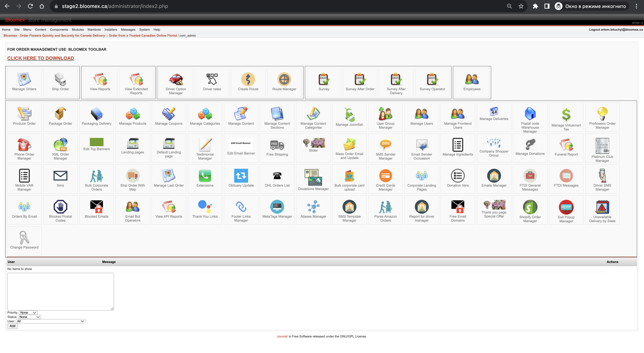Open Postal code Warehouse Manager icon
The width and height of the screenshot is (644, 353).
530,114
